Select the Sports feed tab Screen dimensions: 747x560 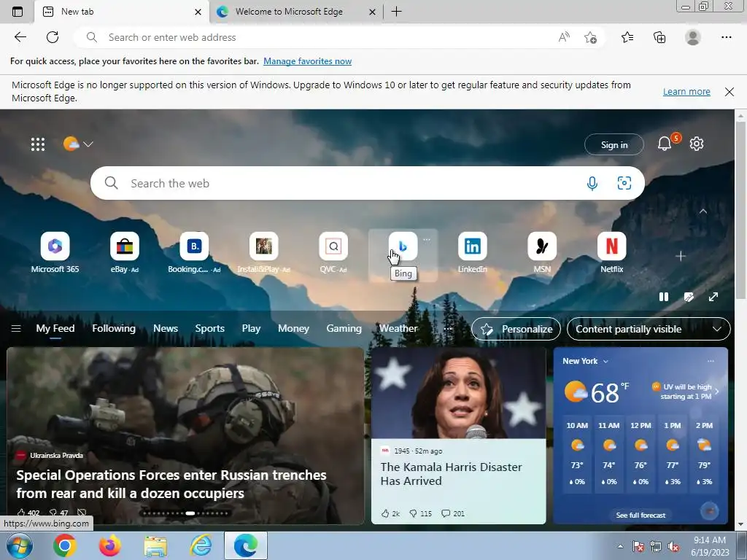(209, 329)
